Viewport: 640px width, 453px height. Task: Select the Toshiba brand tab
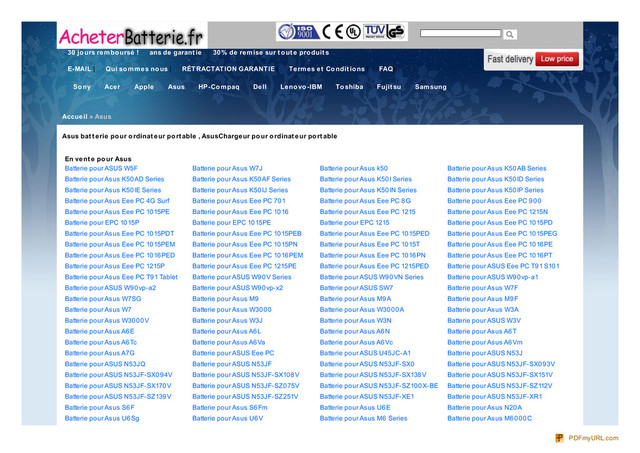[x=349, y=87]
